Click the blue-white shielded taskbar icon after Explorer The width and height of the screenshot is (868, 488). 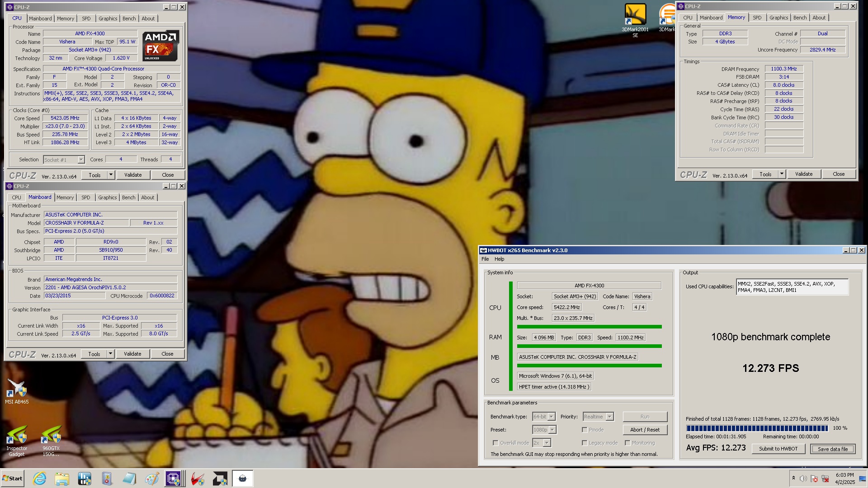click(x=85, y=479)
